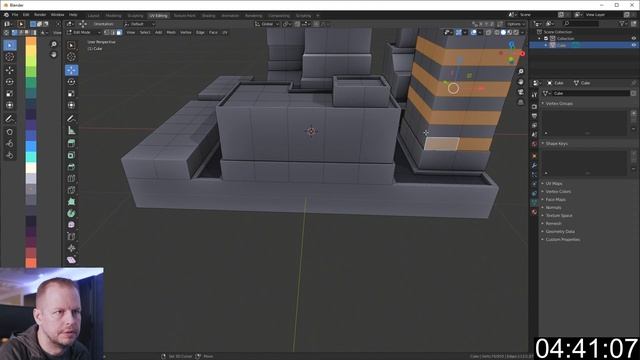The image size is (640, 360).
Task: Open the Global transform orientation dropdown
Action: pyautogui.click(x=267, y=24)
